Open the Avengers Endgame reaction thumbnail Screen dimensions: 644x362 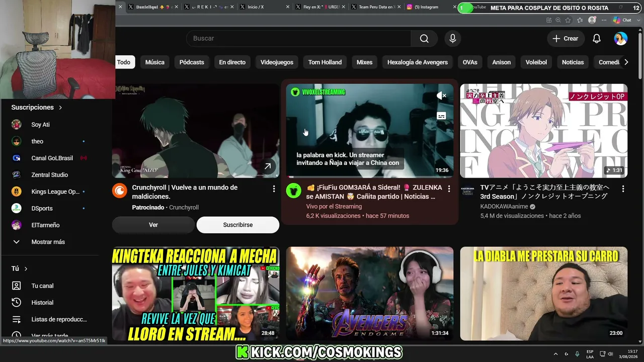[x=370, y=294]
